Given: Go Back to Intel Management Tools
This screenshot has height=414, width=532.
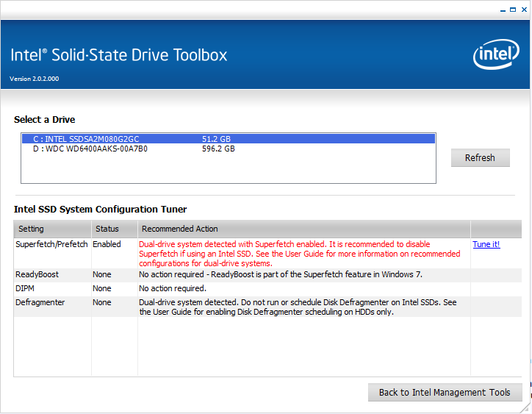Looking at the screenshot, I should (x=445, y=392).
